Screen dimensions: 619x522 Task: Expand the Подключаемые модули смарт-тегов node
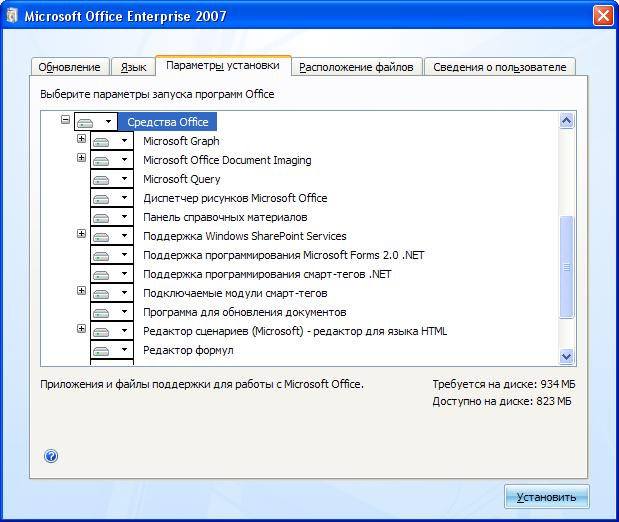point(82,291)
